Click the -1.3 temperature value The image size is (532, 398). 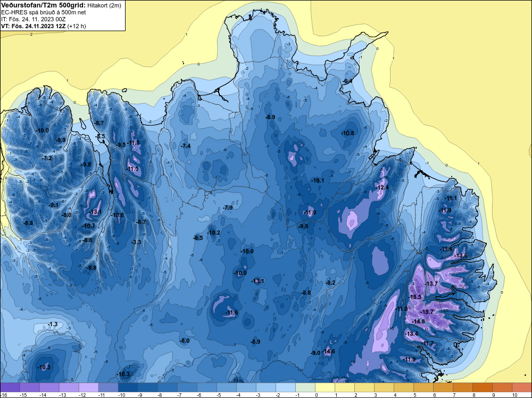(x=53, y=325)
